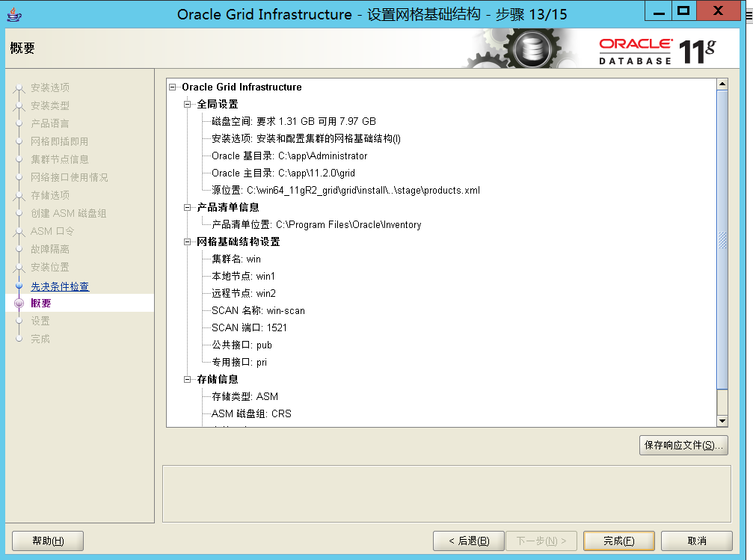Select the 设置 step in sidebar
This screenshot has width=753, height=560.
click(x=40, y=321)
